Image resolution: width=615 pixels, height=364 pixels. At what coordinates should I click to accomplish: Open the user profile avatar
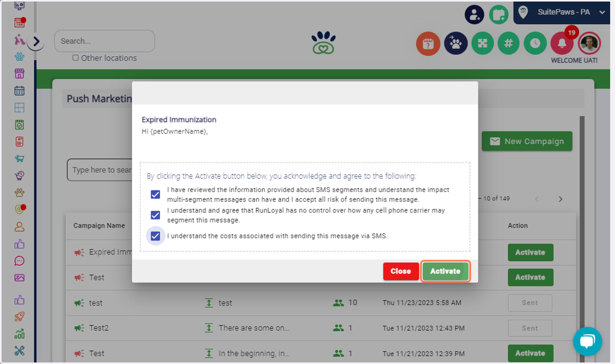point(589,44)
